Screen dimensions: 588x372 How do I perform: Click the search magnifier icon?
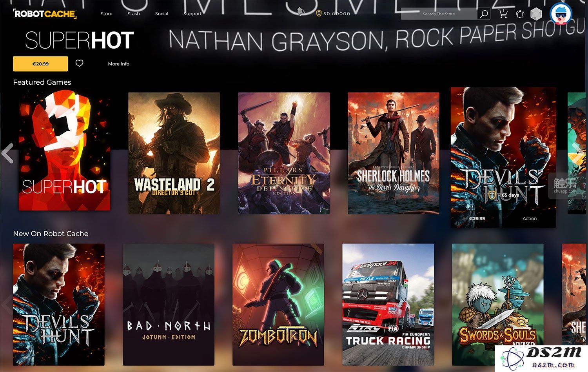pos(484,14)
